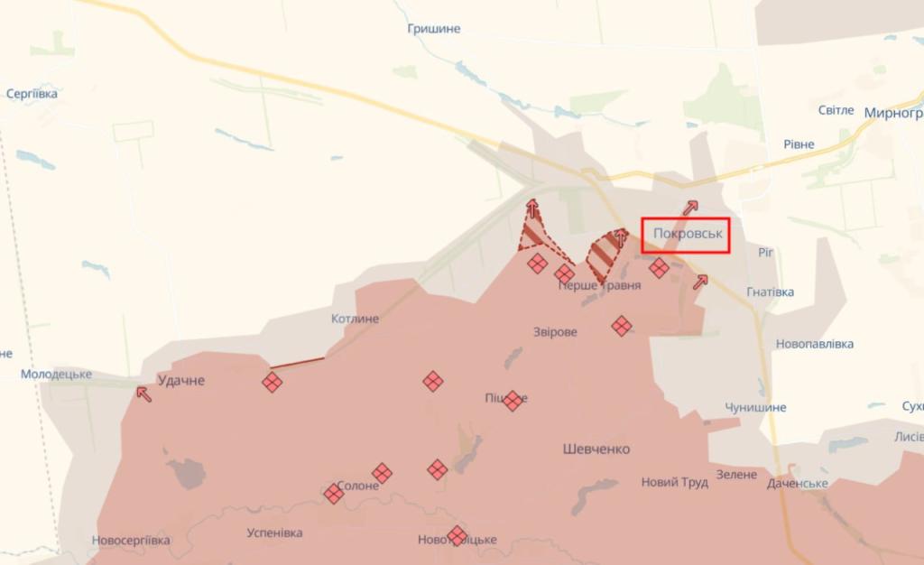Click the red-boxed Покровськ city label

[686, 235]
